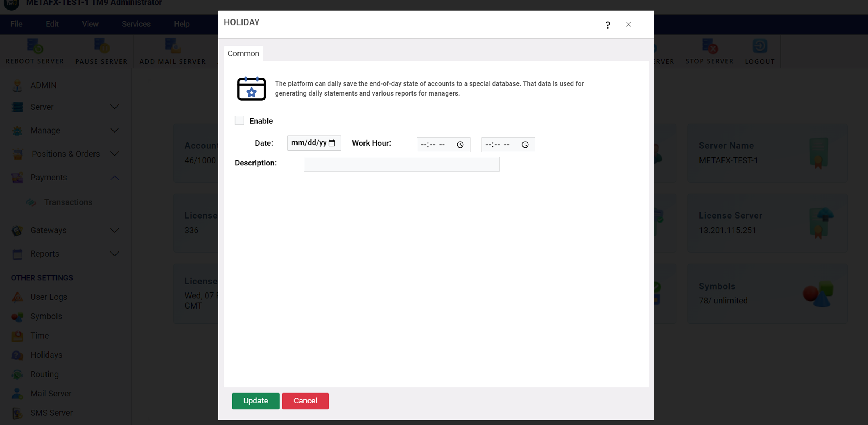
Task: Enable the holiday with the Enable checkbox
Action: pyautogui.click(x=239, y=120)
